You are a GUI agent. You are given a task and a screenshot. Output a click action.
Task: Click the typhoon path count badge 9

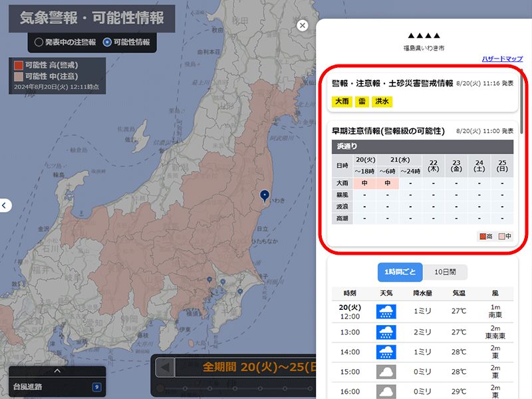(96, 386)
